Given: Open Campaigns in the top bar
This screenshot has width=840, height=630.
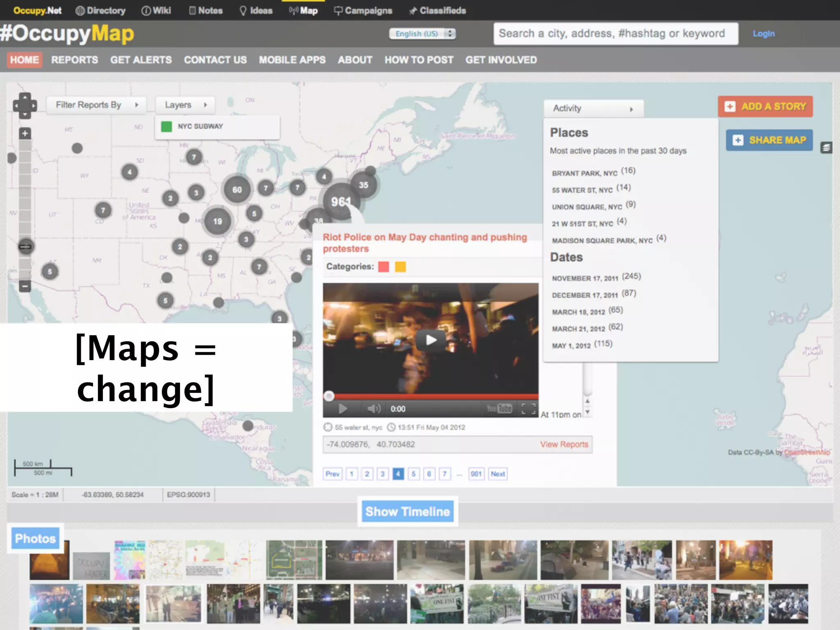Looking at the screenshot, I should [x=363, y=11].
